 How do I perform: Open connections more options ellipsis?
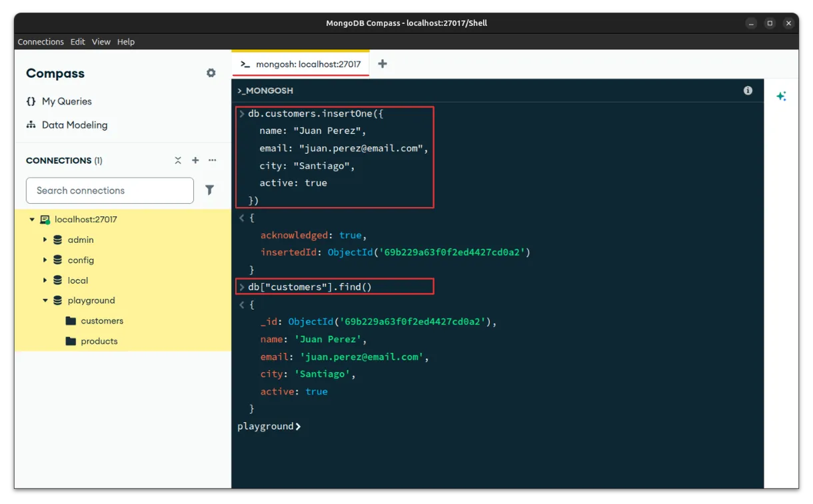click(213, 160)
